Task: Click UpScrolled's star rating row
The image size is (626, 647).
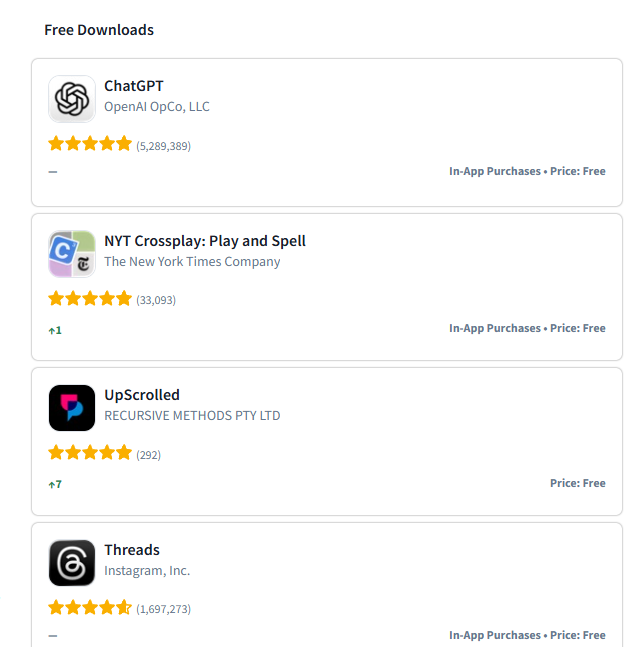Action: pos(90,453)
